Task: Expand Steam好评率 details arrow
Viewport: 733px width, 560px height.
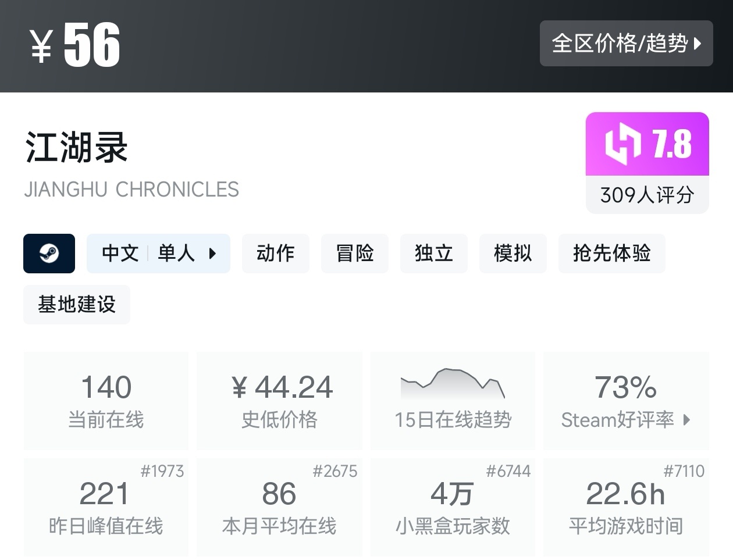Action: point(686,420)
